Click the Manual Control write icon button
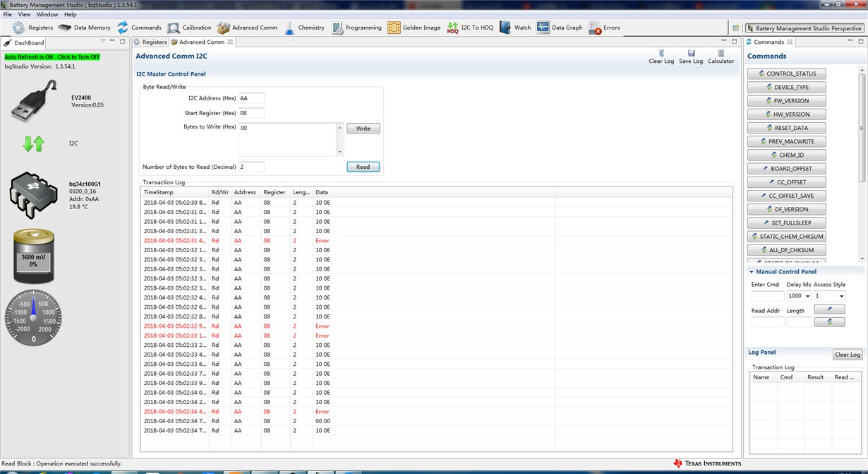 [829, 309]
